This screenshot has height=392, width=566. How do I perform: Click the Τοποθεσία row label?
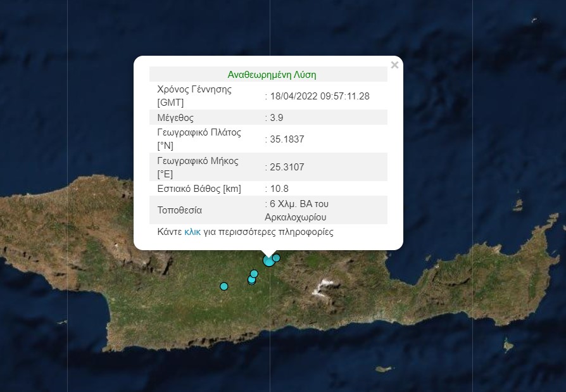[180, 210]
